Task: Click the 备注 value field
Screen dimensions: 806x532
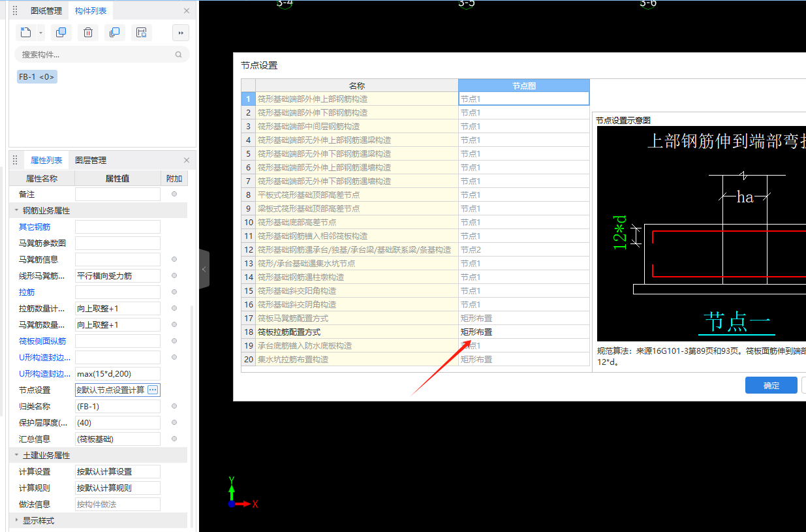Action: (x=117, y=194)
